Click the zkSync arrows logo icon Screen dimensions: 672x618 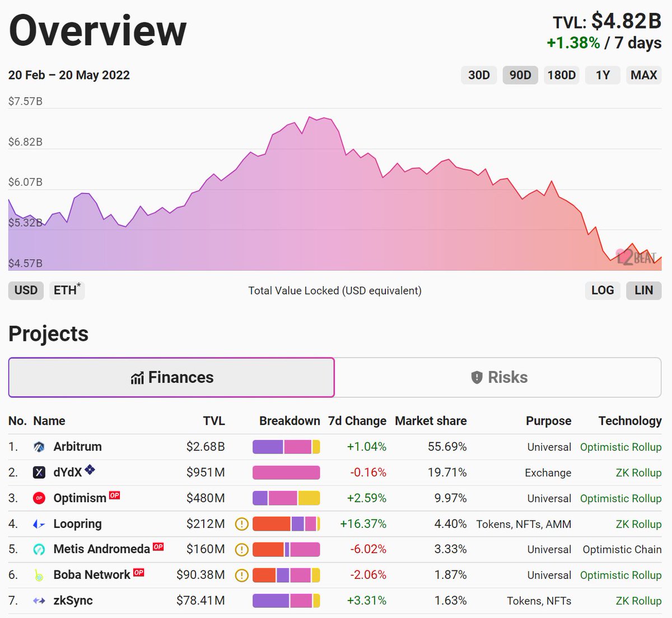pos(39,601)
